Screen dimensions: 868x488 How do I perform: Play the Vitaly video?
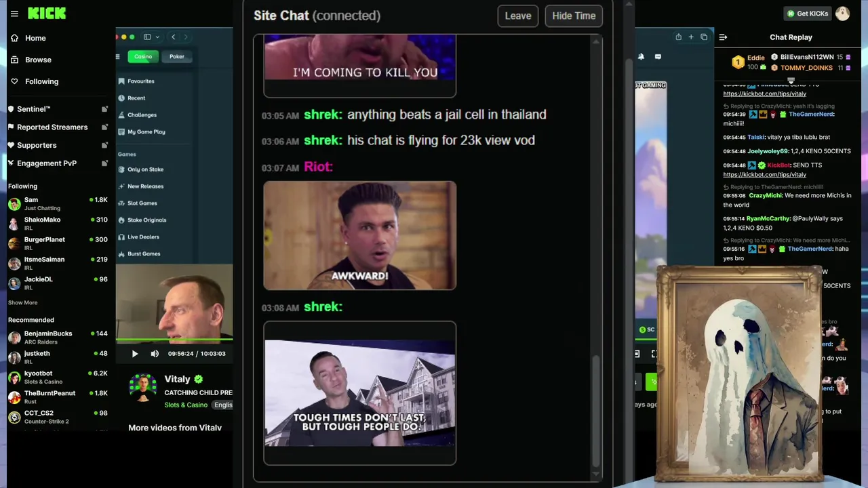[134, 353]
